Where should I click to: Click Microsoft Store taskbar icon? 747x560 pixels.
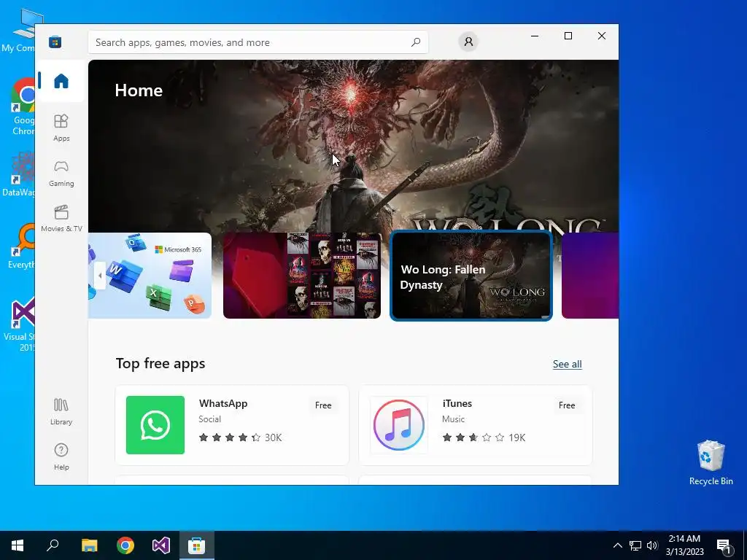click(197, 545)
